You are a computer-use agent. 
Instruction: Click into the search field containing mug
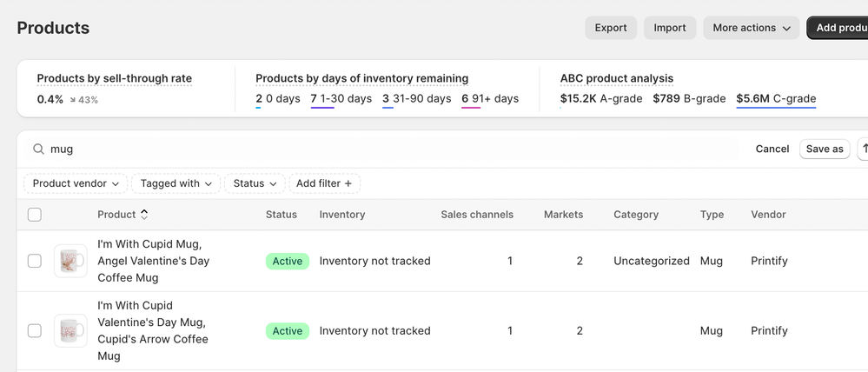pos(382,149)
